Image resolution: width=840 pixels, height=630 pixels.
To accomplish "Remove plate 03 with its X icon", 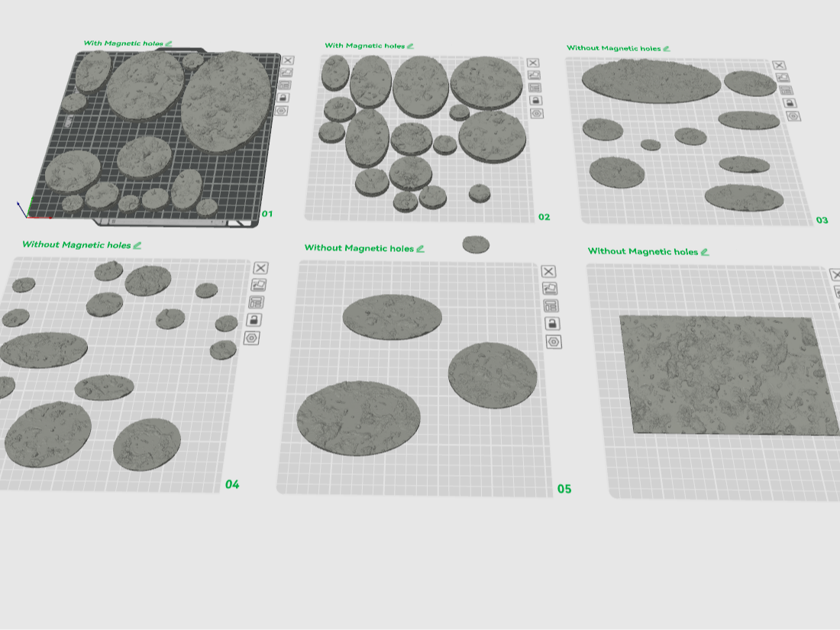I will pos(780,66).
